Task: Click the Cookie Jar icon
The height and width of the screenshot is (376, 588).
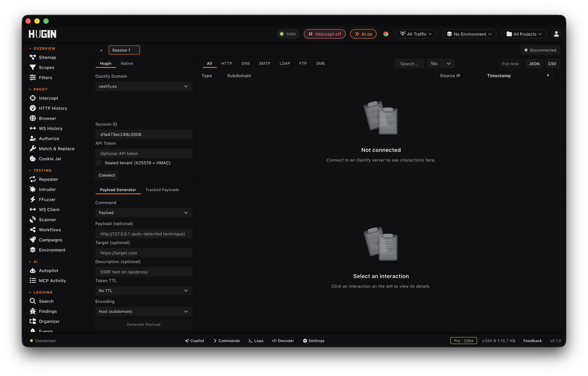Action: click(33, 159)
